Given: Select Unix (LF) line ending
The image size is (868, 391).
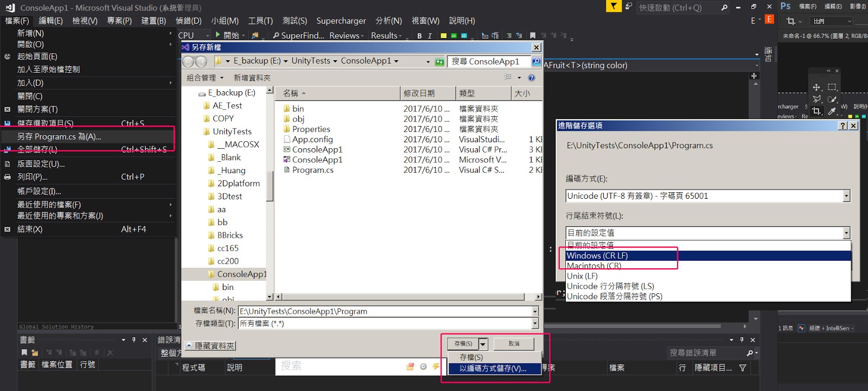Looking at the screenshot, I should click(x=708, y=276).
